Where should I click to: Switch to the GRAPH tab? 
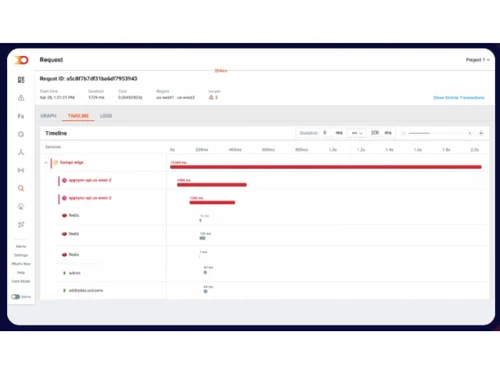point(48,116)
